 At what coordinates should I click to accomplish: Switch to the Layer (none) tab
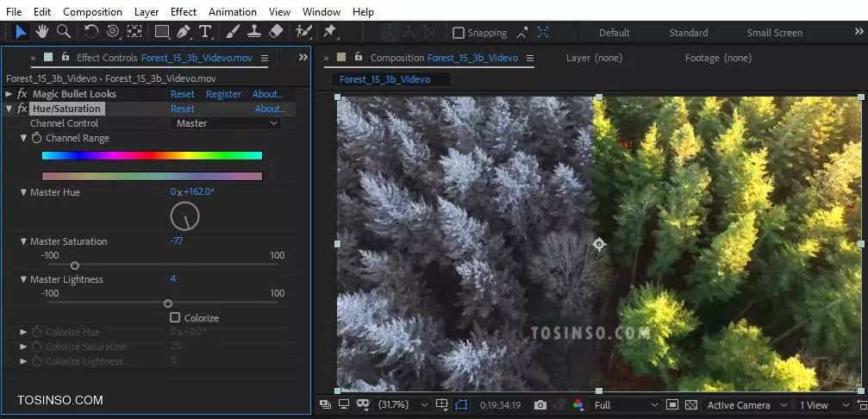point(594,58)
